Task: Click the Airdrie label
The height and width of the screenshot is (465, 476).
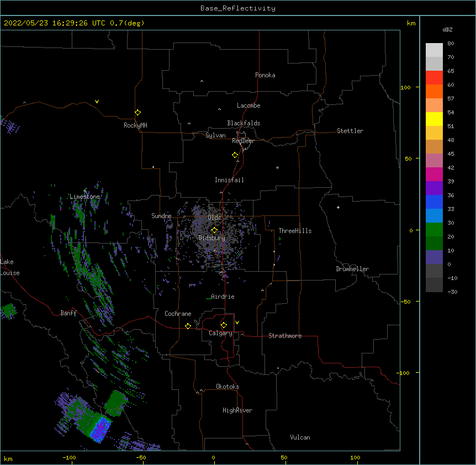Action: 223,297
